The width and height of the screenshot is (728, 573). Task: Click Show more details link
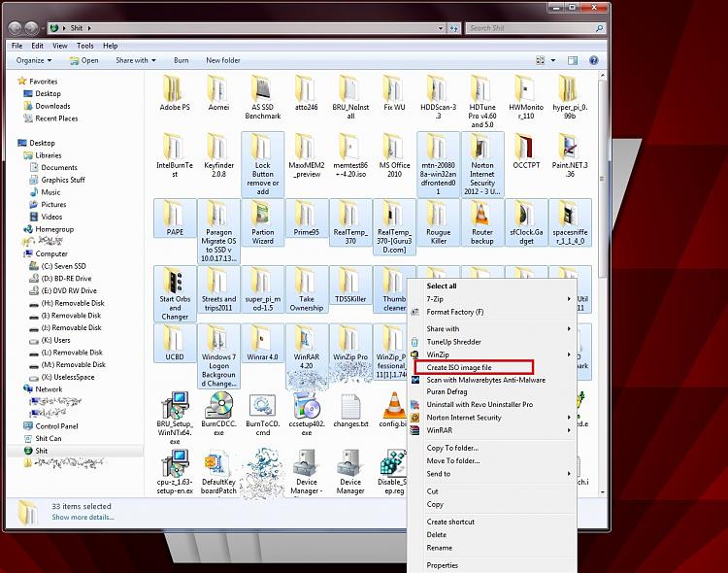click(83, 517)
